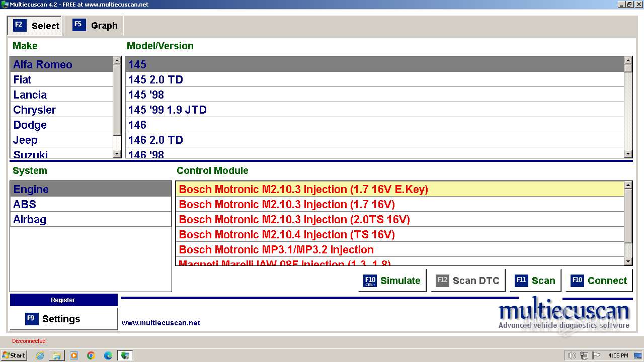Start a Scan with the F11 button
The height and width of the screenshot is (362, 644).
tap(535, 281)
